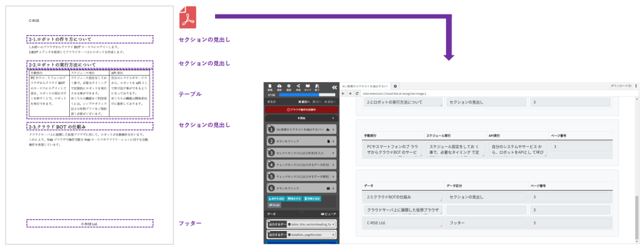Click the icon on task 1 row
This screenshot has height=248, width=644.
tap(327, 129)
